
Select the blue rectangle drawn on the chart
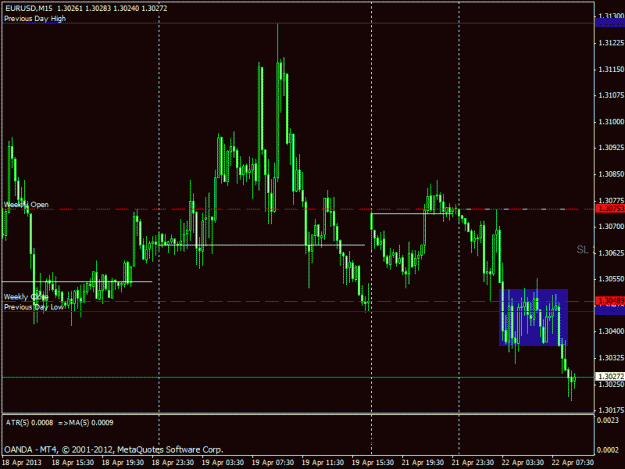pyautogui.click(x=533, y=317)
